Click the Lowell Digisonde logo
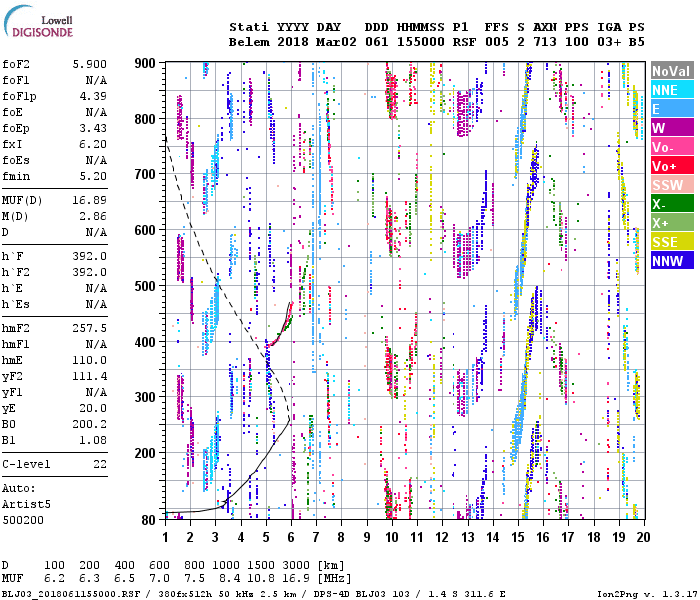The image size is (700, 600). coord(38,22)
